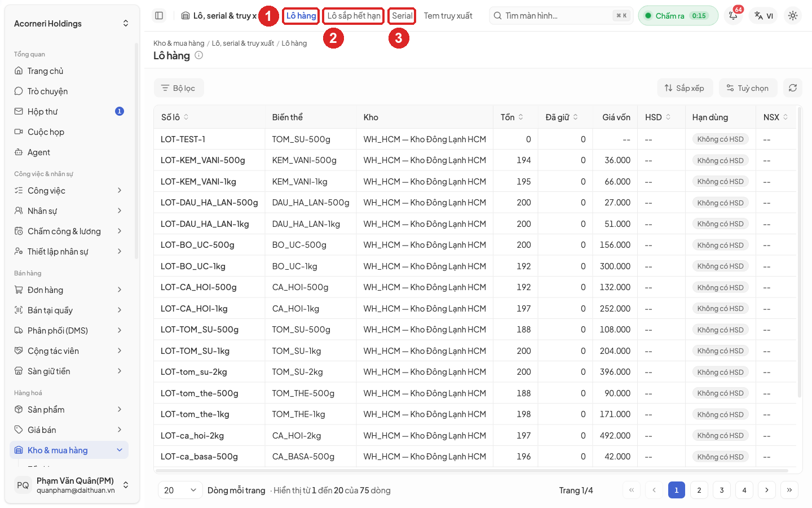Expand Chấm công & lương menu
Image resolution: width=812 pixels, height=508 pixels.
(x=70, y=231)
